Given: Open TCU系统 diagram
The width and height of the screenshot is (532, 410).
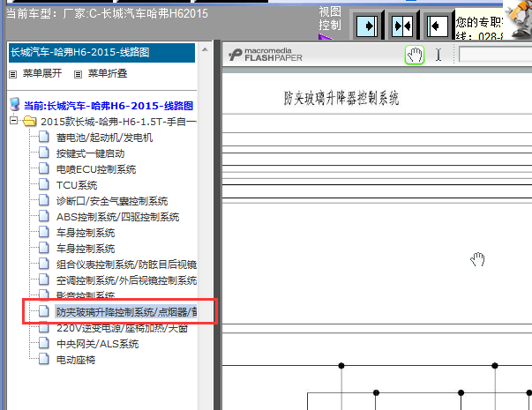Looking at the screenshot, I should (77, 185).
